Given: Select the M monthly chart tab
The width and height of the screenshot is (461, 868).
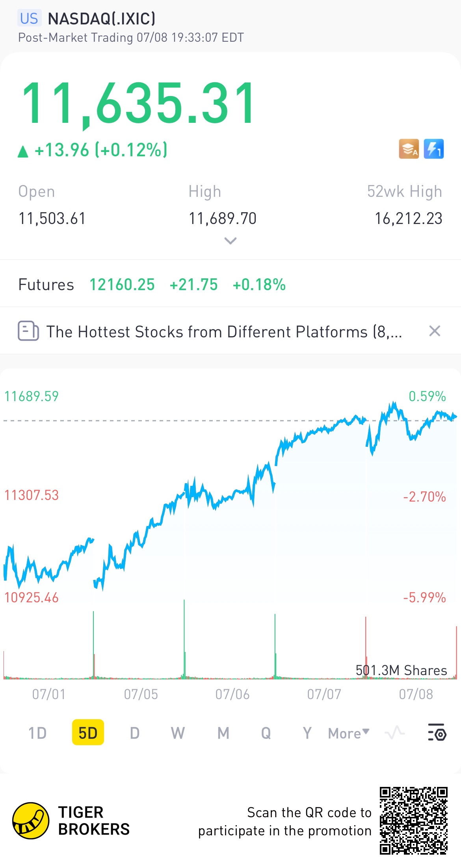Looking at the screenshot, I should (223, 733).
